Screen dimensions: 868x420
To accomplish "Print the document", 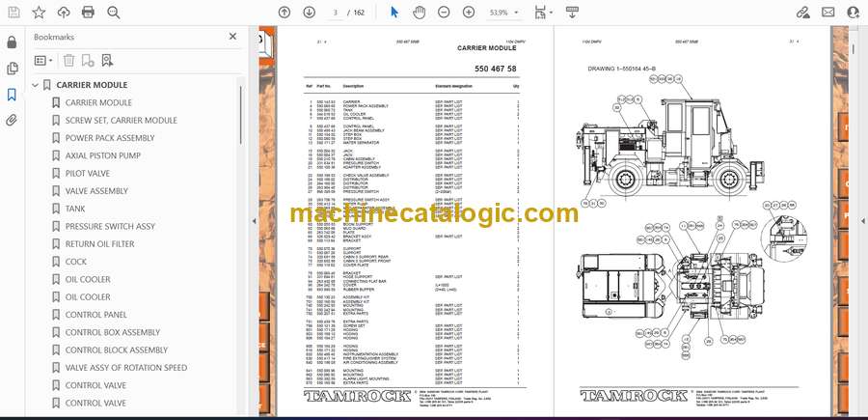I will [88, 13].
